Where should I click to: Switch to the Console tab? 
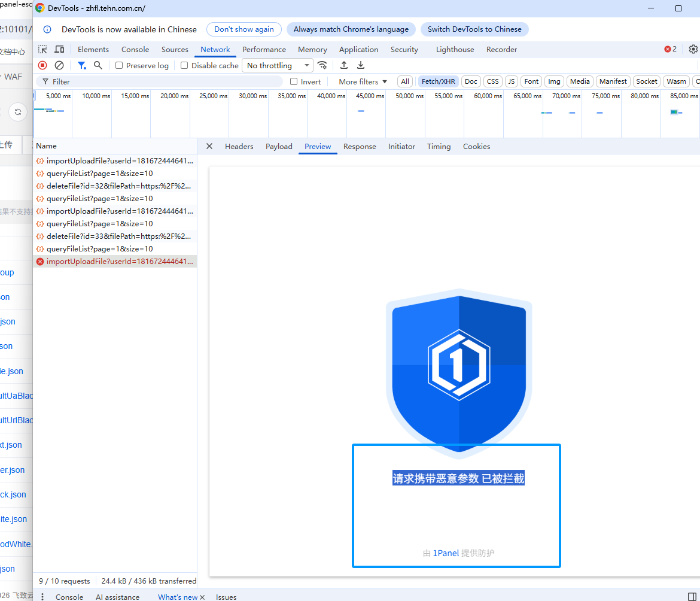[135, 50]
